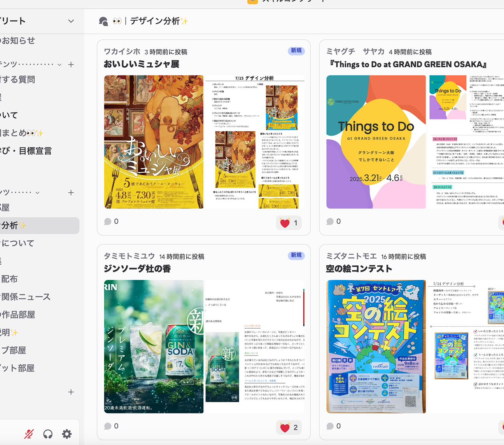Switch to the お知らせ channel
The width and height of the screenshot is (504, 445).
[x=19, y=40]
